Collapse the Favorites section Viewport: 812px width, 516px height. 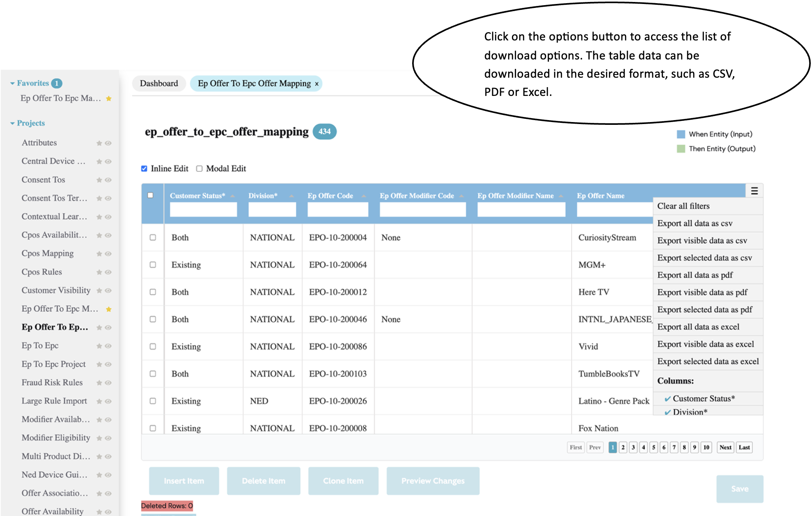[x=12, y=84]
